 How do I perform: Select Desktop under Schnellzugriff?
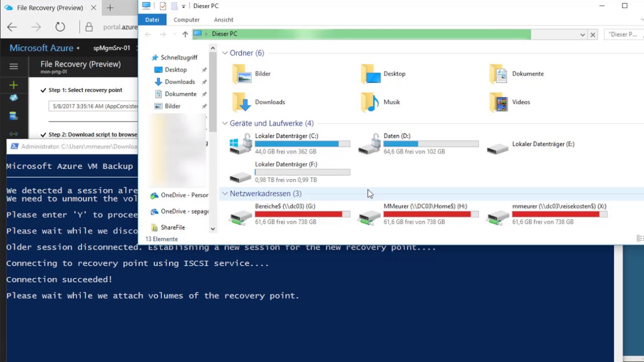click(171, 69)
